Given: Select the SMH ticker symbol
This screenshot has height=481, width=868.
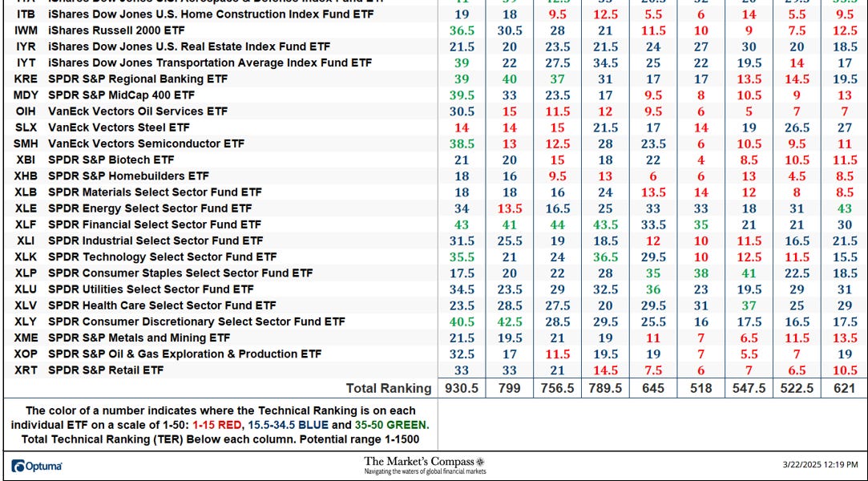Looking at the screenshot, I should tap(25, 143).
